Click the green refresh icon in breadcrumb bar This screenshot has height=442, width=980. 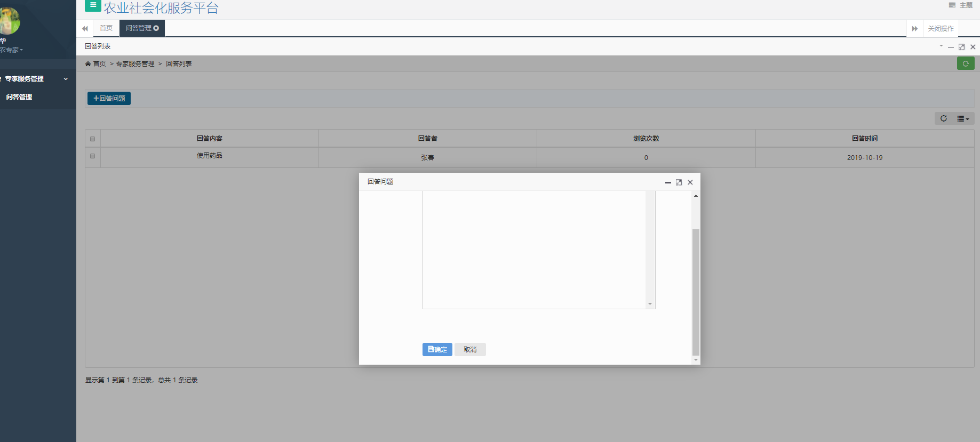tap(965, 63)
